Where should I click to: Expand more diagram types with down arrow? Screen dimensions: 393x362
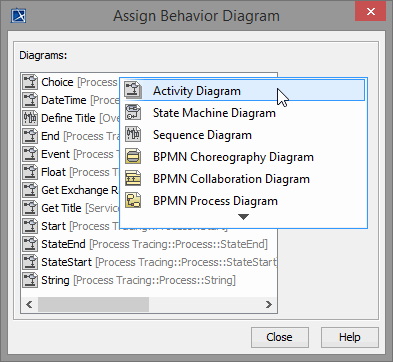coord(244,217)
